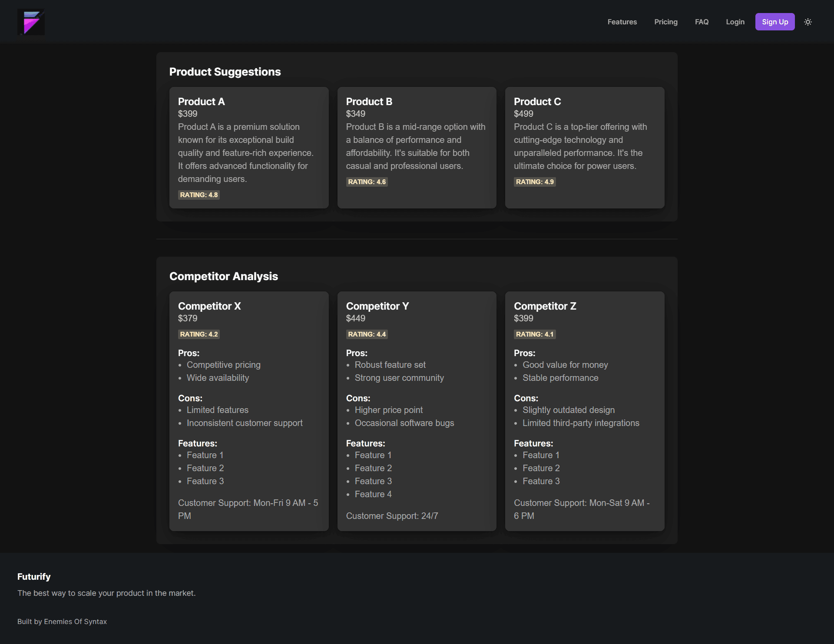Select the Product C card title
Screen dimensions: 834x644
537,102
